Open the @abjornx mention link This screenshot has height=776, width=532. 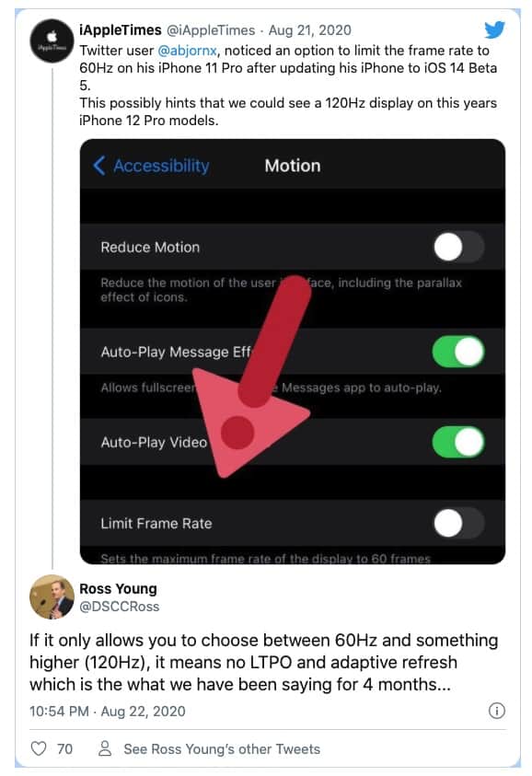tap(187, 51)
